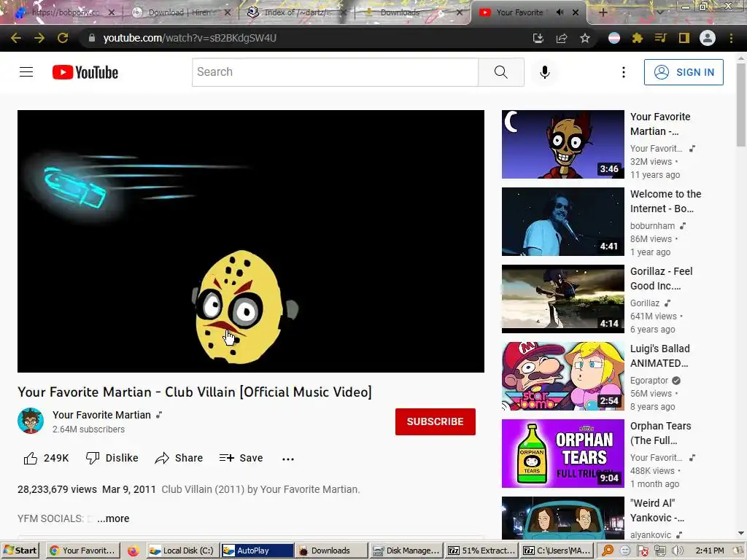This screenshot has width=747, height=560.
Task: Open the media control playlist icon
Action: pos(660,38)
